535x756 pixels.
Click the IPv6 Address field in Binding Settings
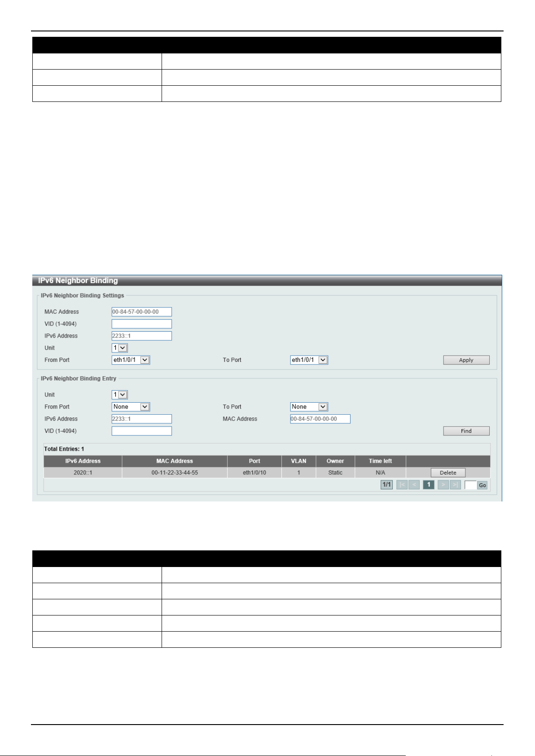[x=142, y=336]
